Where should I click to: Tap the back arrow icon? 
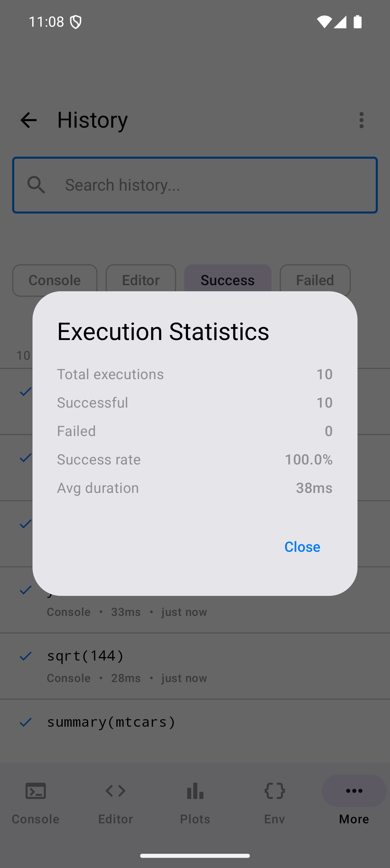point(28,120)
